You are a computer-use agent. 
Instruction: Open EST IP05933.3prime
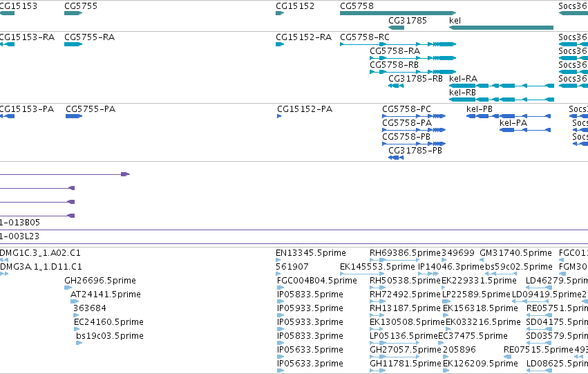click(310, 322)
